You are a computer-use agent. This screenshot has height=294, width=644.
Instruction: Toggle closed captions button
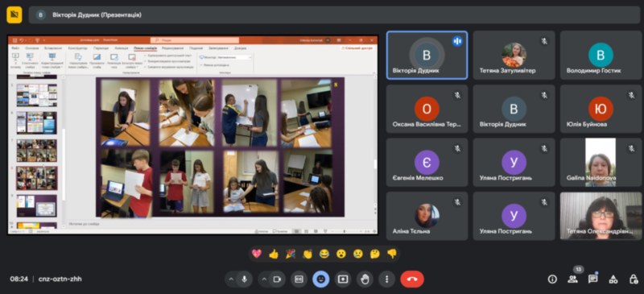click(299, 280)
